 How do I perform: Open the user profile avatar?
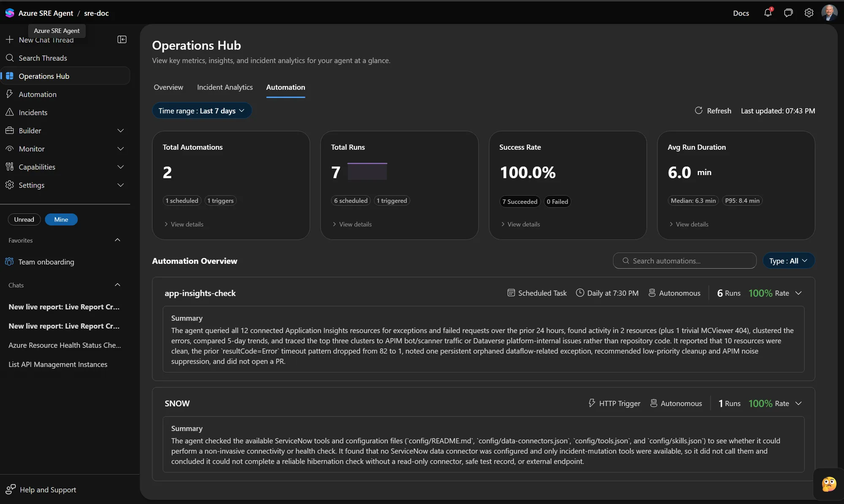pyautogui.click(x=829, y=13)
